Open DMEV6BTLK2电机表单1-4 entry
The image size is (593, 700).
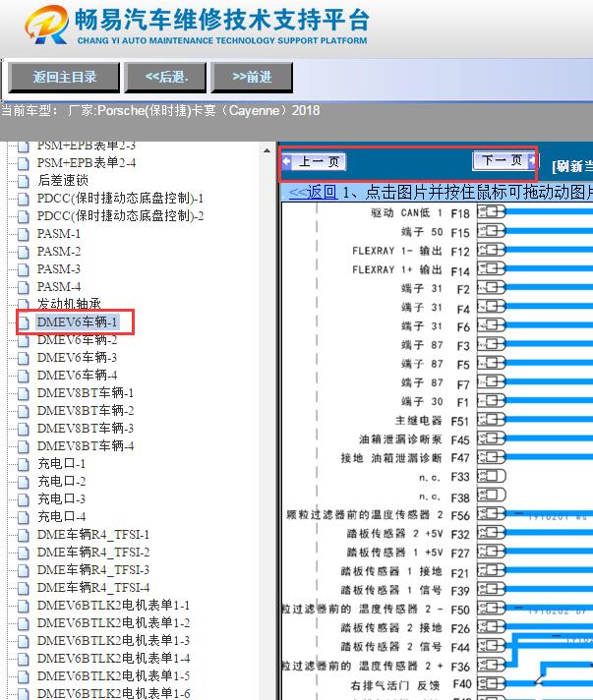113,659
